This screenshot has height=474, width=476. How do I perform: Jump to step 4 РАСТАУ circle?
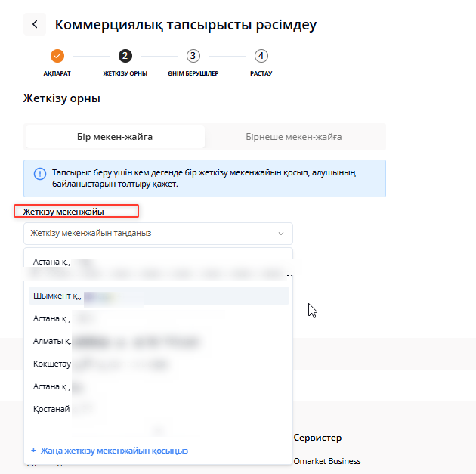(261, 56)
